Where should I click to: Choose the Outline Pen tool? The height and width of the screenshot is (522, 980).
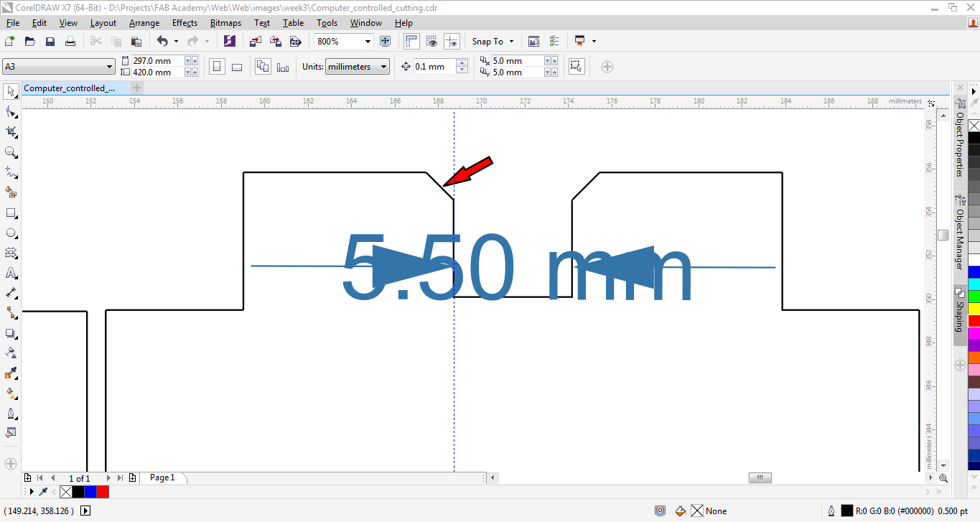[x=11, y=414]
